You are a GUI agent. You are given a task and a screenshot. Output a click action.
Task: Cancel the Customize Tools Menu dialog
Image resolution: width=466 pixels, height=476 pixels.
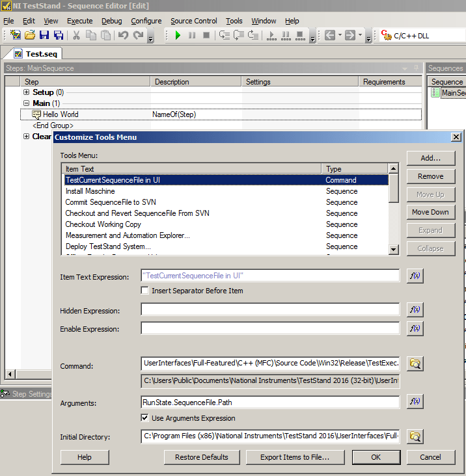431,457
